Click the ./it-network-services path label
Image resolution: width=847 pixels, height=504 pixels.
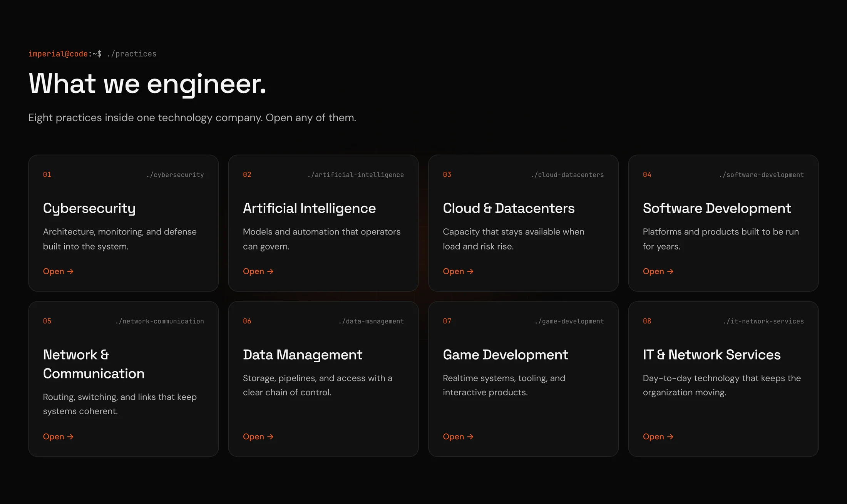tap(763, 321)
